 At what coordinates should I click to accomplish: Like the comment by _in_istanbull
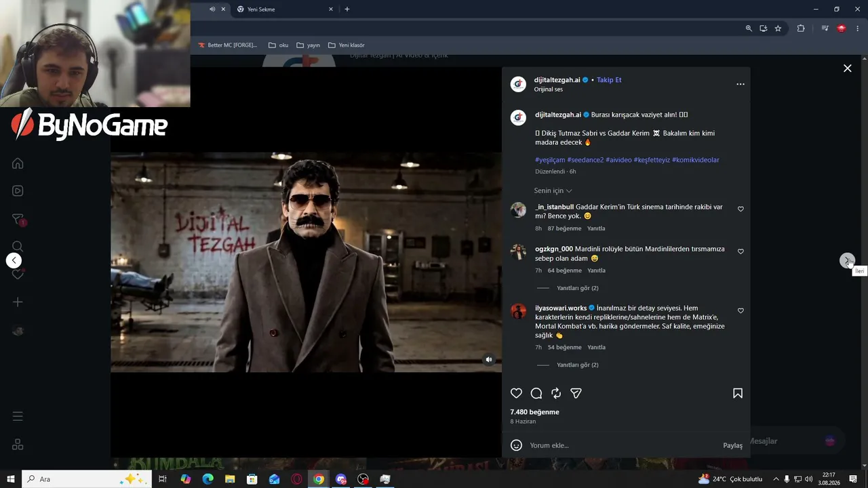pos(741,209)
